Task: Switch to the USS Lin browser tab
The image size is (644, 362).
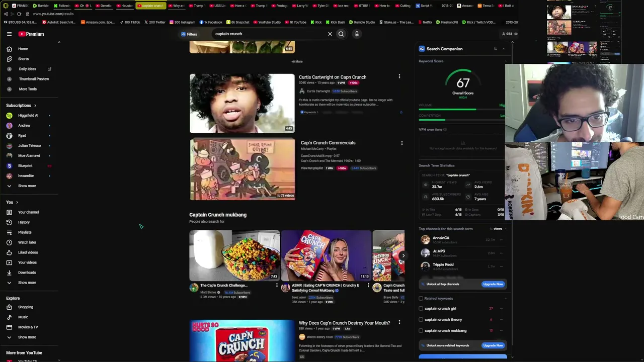Action: click(x=217, y=6)
